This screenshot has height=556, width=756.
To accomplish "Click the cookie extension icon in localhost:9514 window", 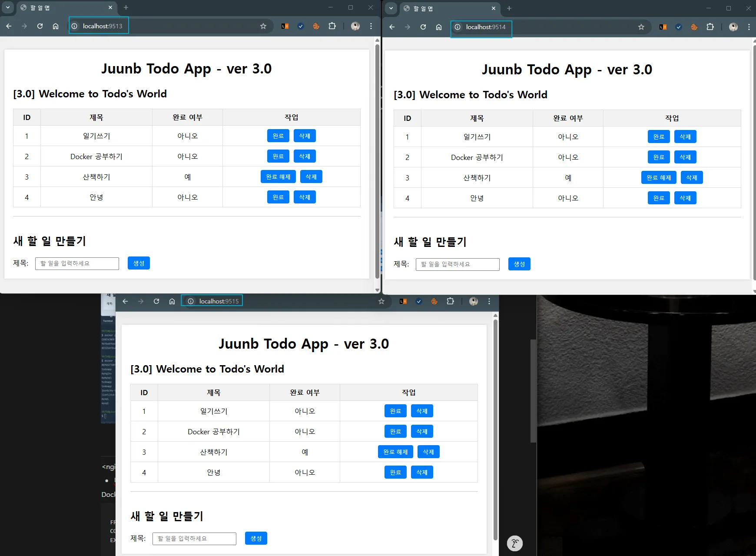I will point(694,27).
